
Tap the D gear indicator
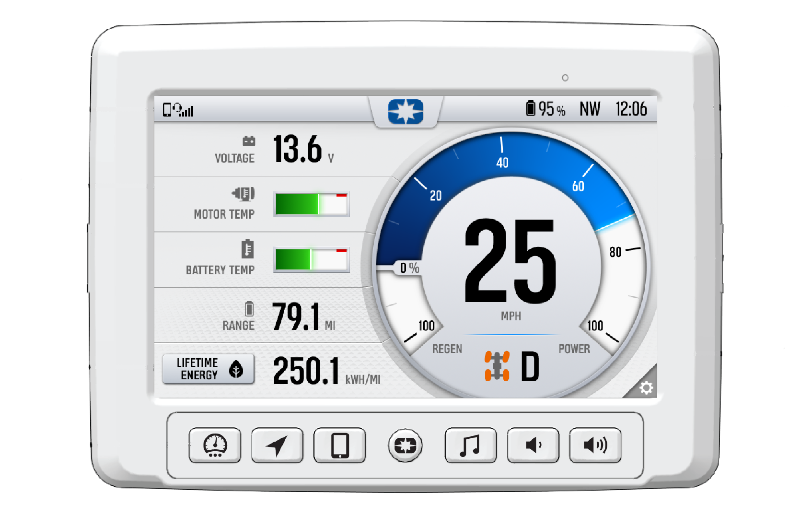[x=530, y=367]
